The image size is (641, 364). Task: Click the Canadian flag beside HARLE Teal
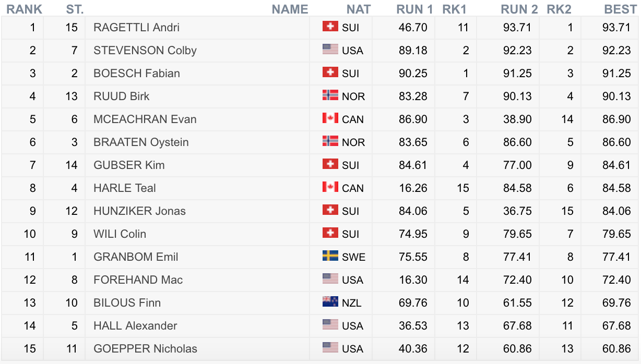[330, 187]
